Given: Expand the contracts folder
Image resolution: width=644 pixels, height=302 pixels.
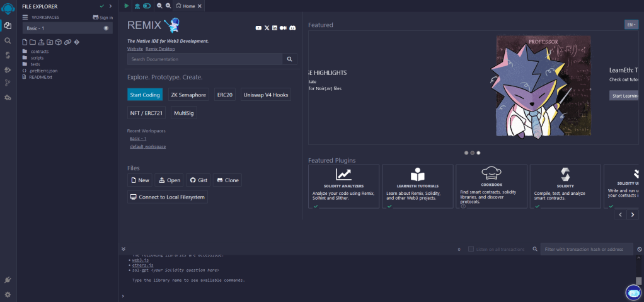Looking at the screenshot, I should coord(39,51).
